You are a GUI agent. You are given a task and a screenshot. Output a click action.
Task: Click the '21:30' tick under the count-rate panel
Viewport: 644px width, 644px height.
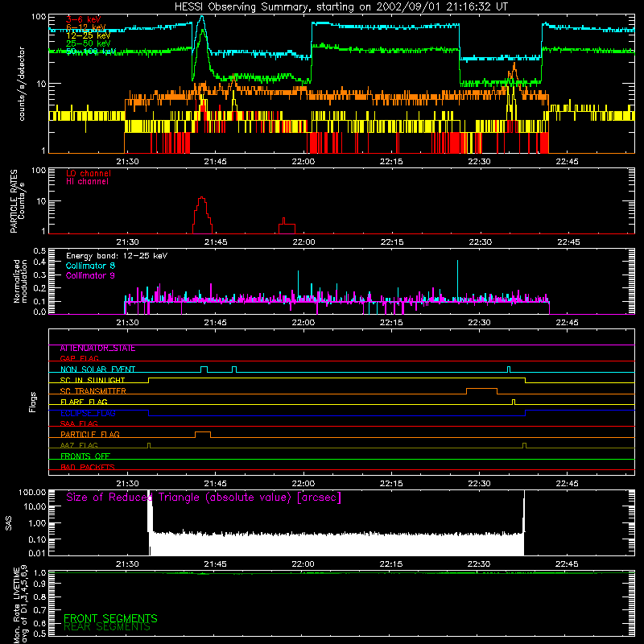pos(127,162)
